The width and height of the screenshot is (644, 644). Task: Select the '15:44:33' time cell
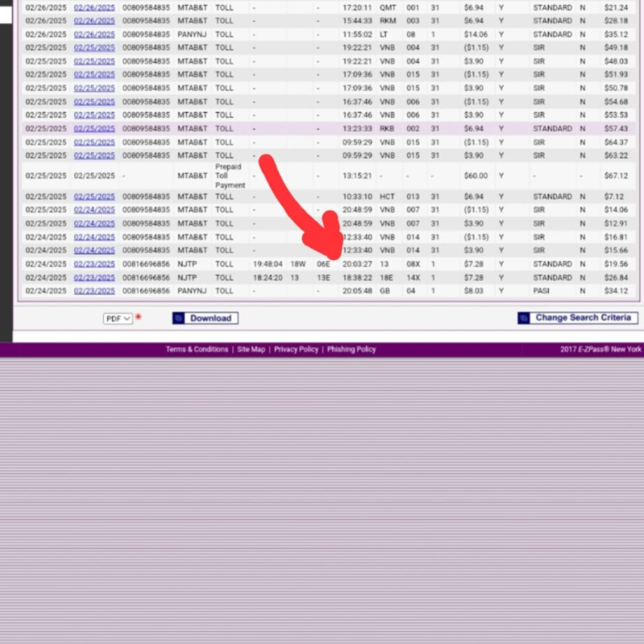[x=357, y=21]
